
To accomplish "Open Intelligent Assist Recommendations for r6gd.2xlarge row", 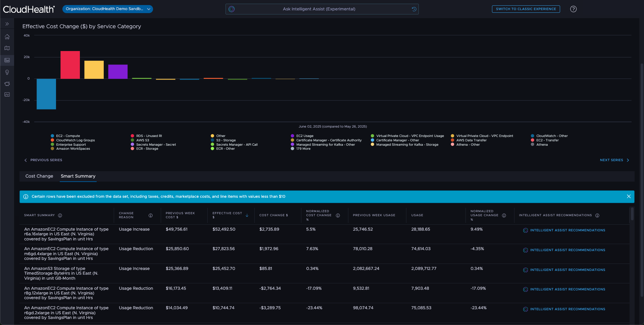I will [564, 309].
